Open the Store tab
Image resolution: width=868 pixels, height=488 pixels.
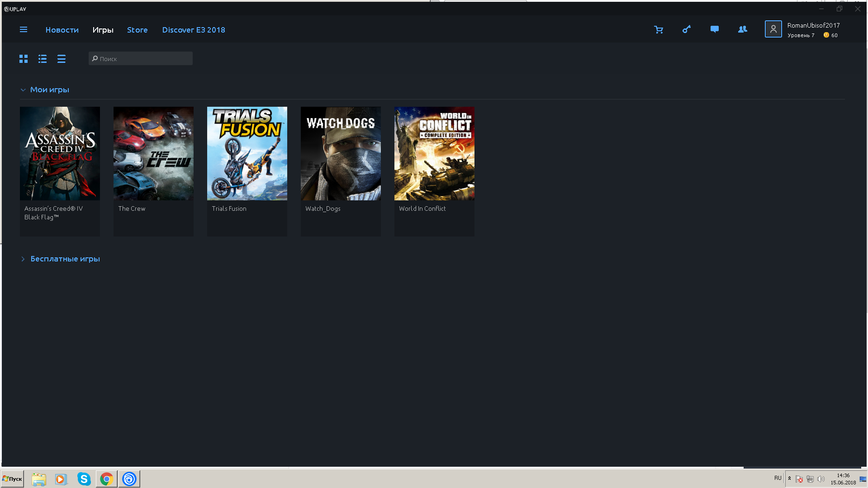(138, 30)
